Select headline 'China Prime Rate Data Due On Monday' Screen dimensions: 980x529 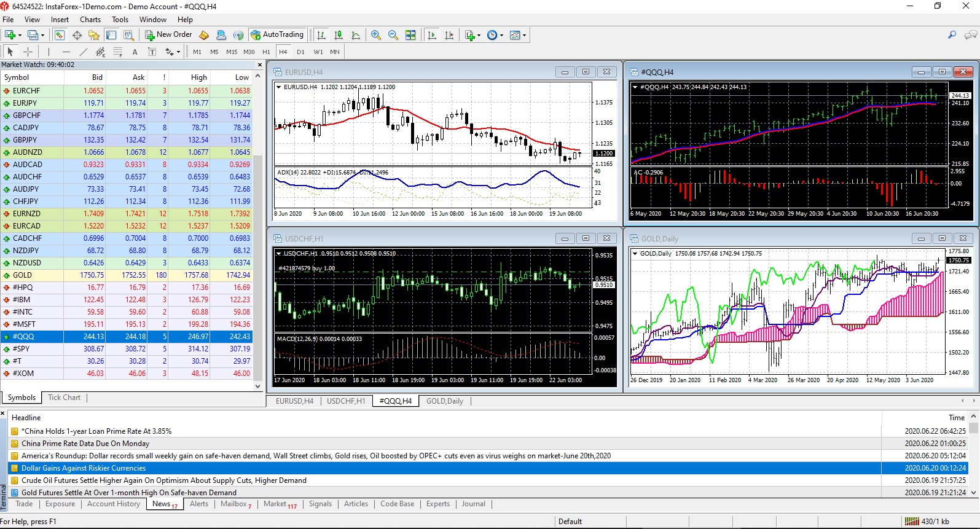click(x=85, y=444)
